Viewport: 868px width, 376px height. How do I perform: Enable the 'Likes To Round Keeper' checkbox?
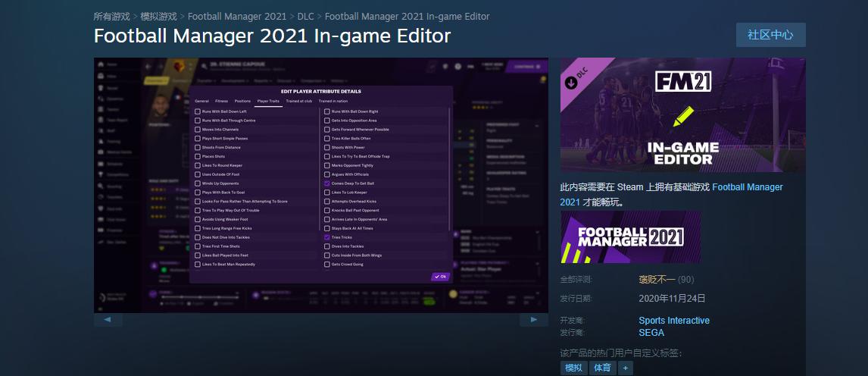click(198, 165)
